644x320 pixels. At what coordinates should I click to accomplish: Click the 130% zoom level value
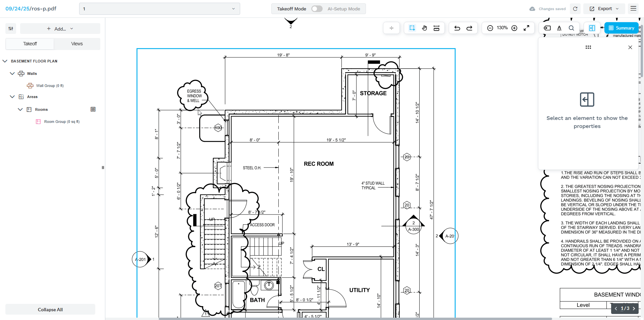[502, 28]
